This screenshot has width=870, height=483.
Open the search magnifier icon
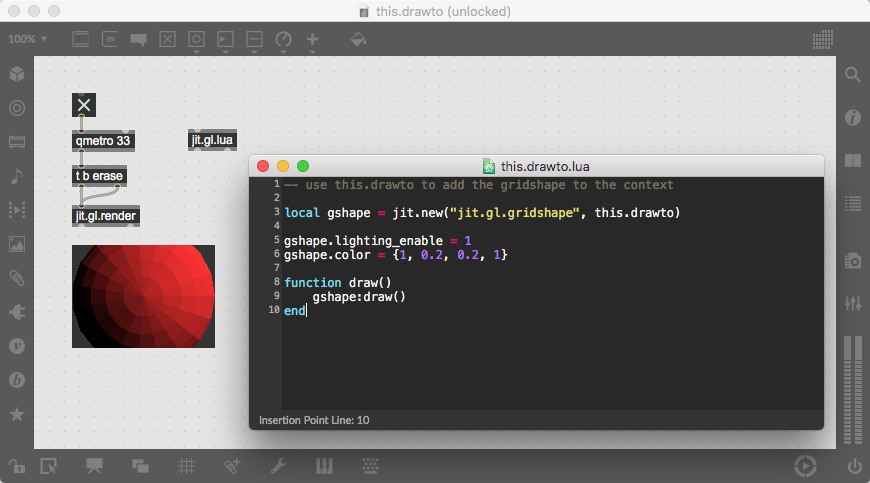[x=853, y=74]
